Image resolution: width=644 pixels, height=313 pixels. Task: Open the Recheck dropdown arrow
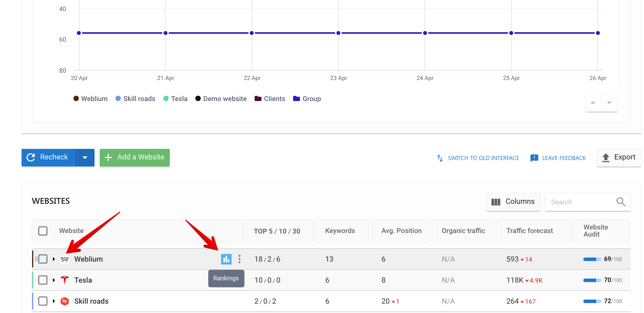point(85,158)
